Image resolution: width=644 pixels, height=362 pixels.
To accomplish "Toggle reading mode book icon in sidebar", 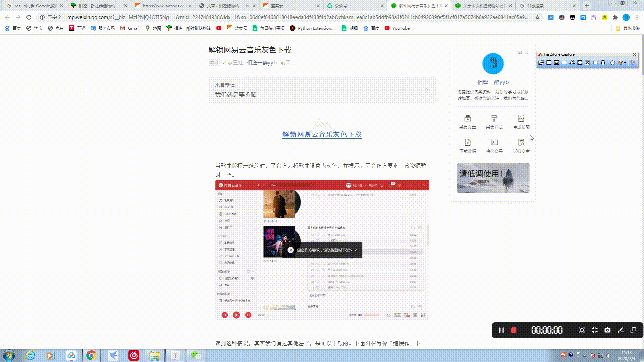I will (520, 52).
